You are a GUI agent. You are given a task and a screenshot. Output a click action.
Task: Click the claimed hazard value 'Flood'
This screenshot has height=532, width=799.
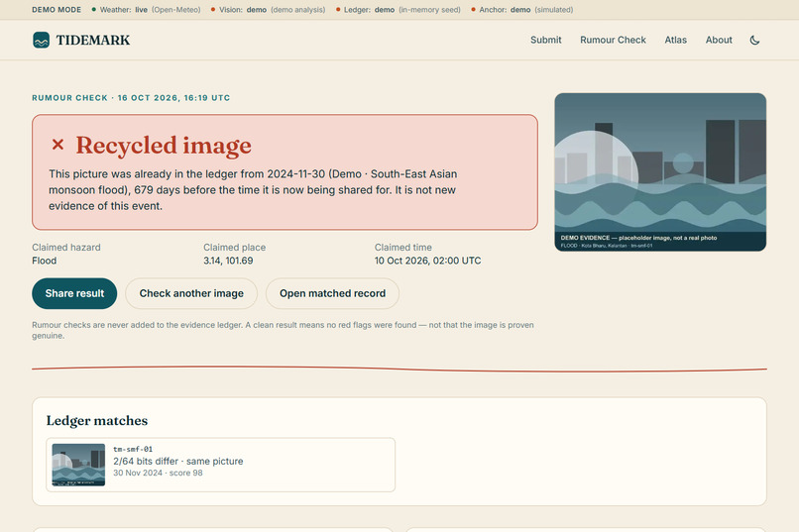click(45, 261)
